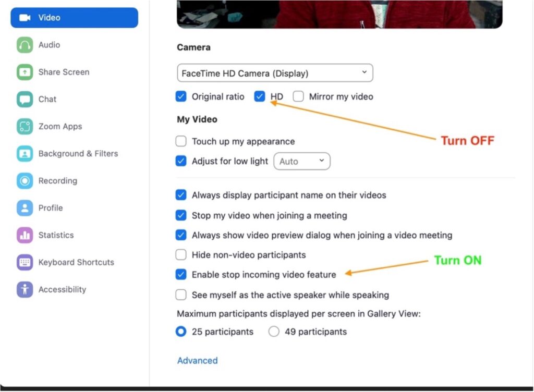
Task: Open the Chat settings label
Action: tap(47, 100)
